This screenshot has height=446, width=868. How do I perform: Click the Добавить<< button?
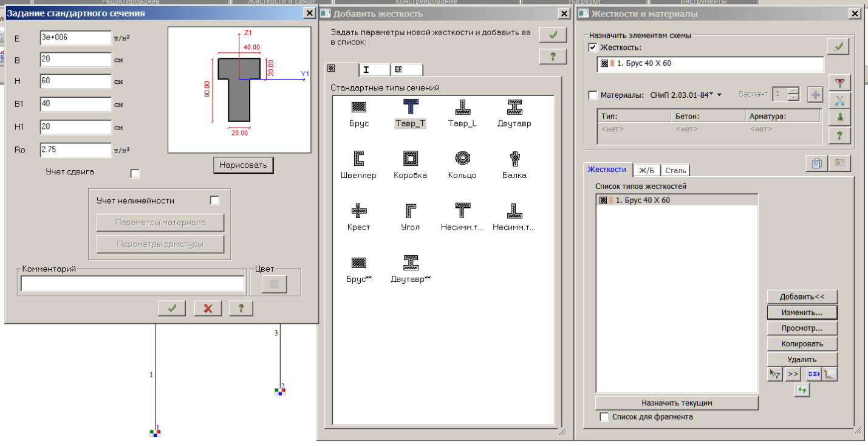click(802, 297)
